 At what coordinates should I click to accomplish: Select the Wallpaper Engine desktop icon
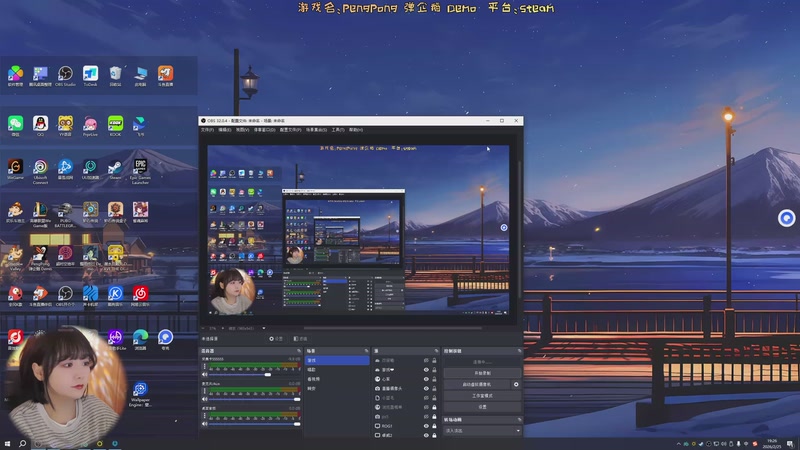pos(140,393)
